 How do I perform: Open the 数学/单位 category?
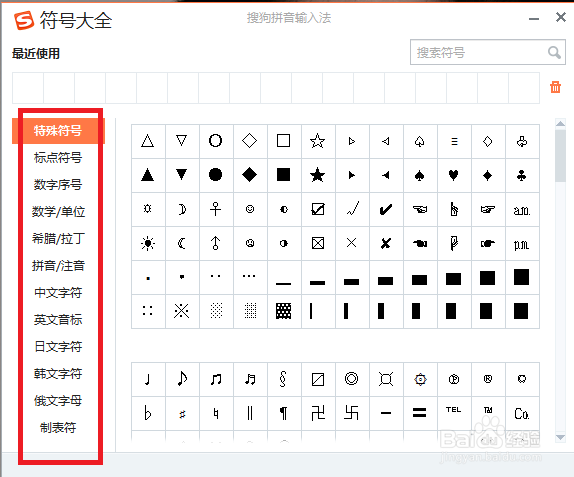pos(58,212)
